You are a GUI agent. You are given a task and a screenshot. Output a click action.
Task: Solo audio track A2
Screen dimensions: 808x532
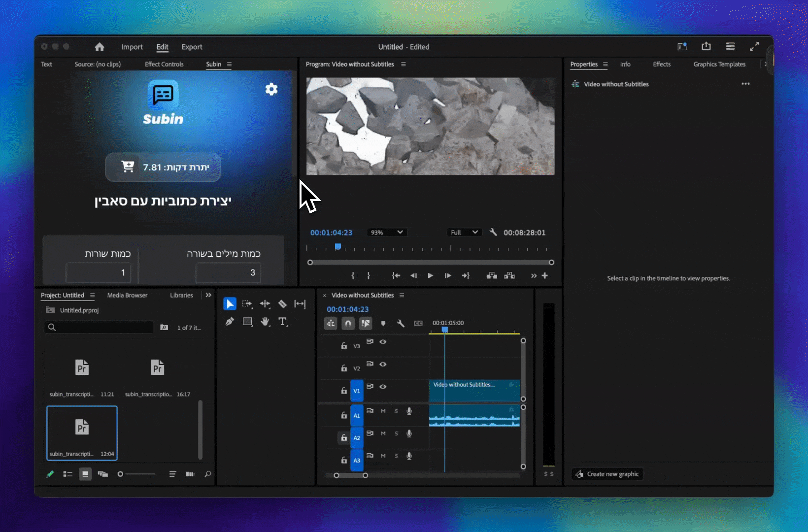click(396, 433)
